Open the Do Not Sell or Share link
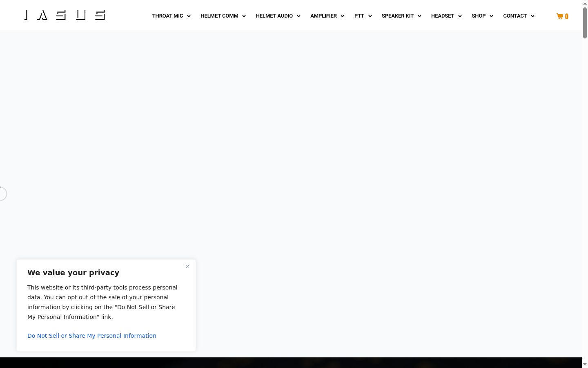 click(x=92, y=336)
